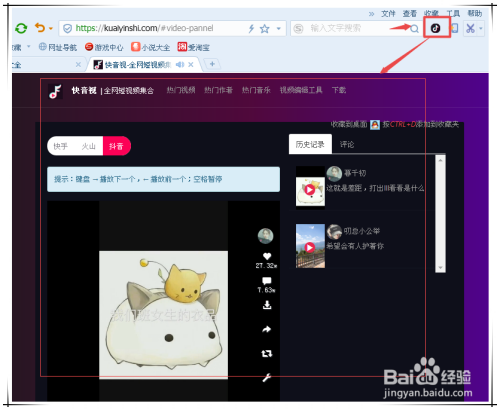
Task: Play the landscape history thumbnail
Action: point(310,247)
